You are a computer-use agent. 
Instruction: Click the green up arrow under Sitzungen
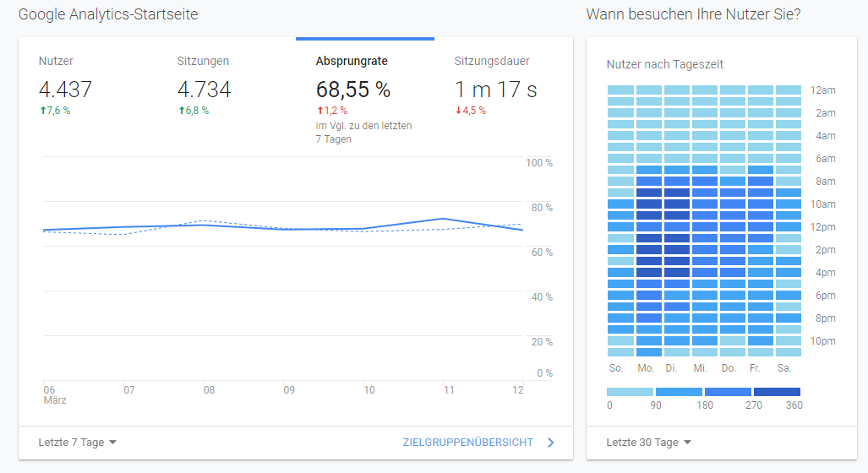[x=181, y=111]
